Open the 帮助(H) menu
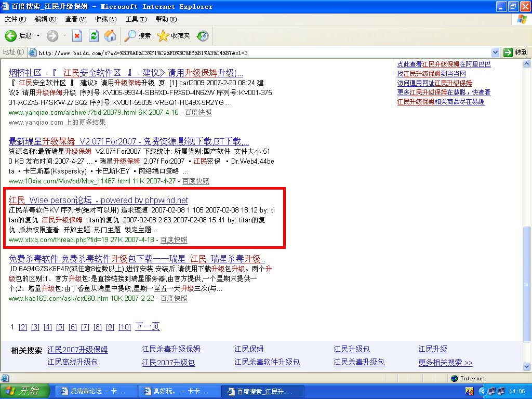The image size is (532, 399). (166, 19)
